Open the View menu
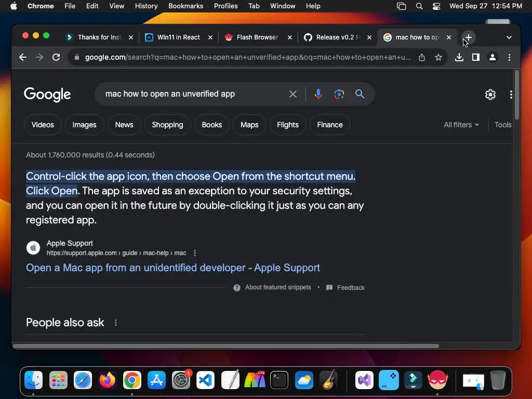The image size is (532, 399). pos(116,6)
